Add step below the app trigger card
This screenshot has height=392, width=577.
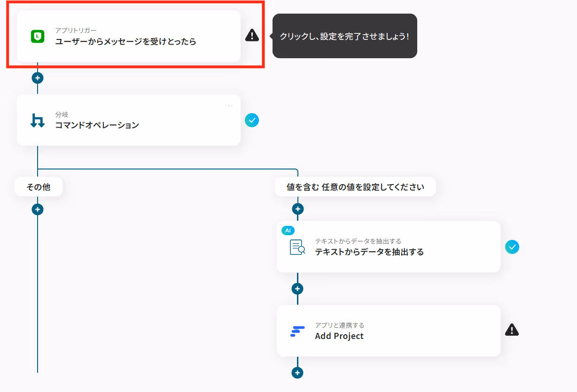[38, 77]
